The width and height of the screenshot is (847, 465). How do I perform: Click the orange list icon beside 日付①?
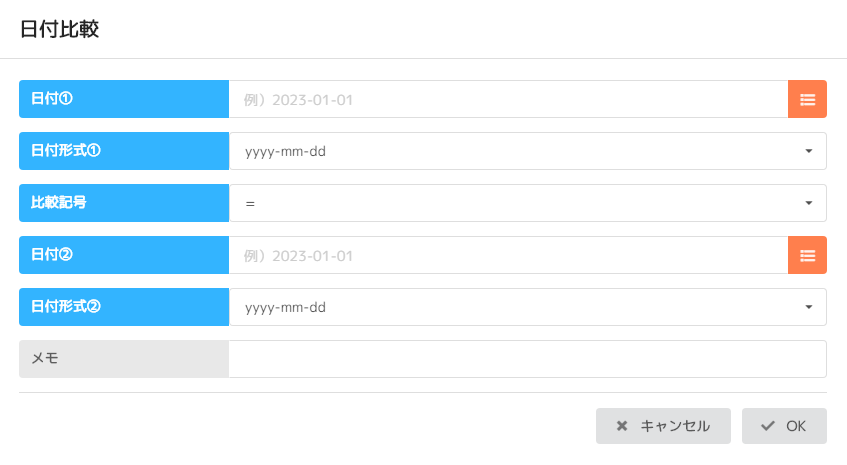point(807,99)
